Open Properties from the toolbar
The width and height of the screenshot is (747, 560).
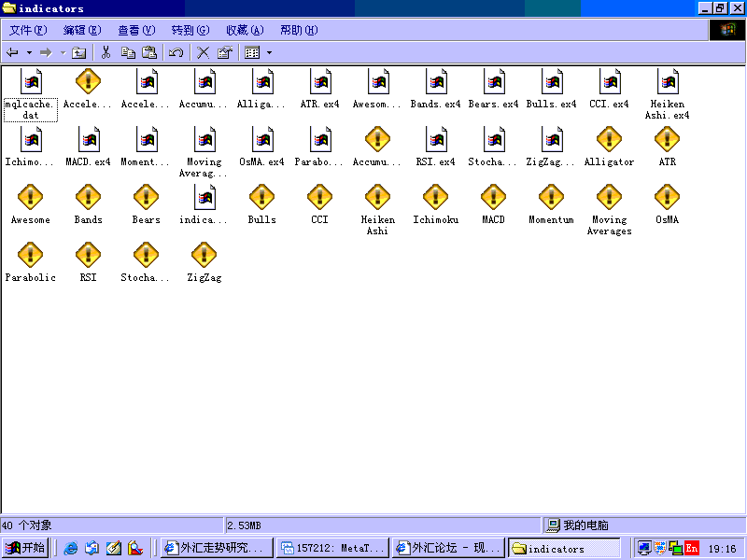click(x=225, y=52)
